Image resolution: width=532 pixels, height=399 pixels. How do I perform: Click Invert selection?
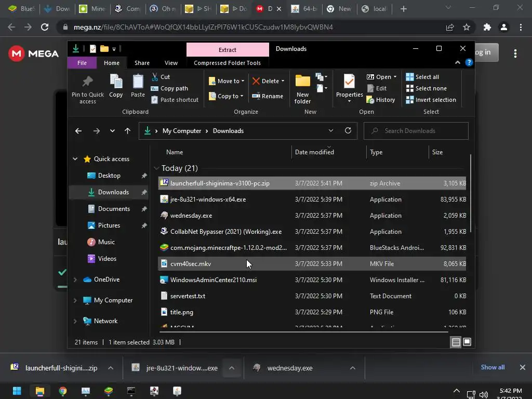pyautogui.click(x=431, y=100)
